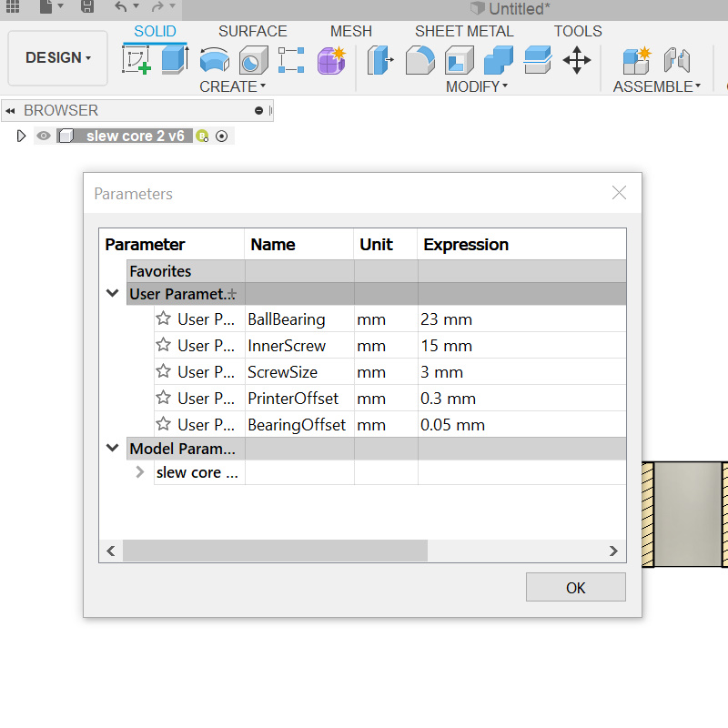This screenshot has width=728, height=728.
Task: Favorite the BearingOffset parameter star
Action: (164, 424)
